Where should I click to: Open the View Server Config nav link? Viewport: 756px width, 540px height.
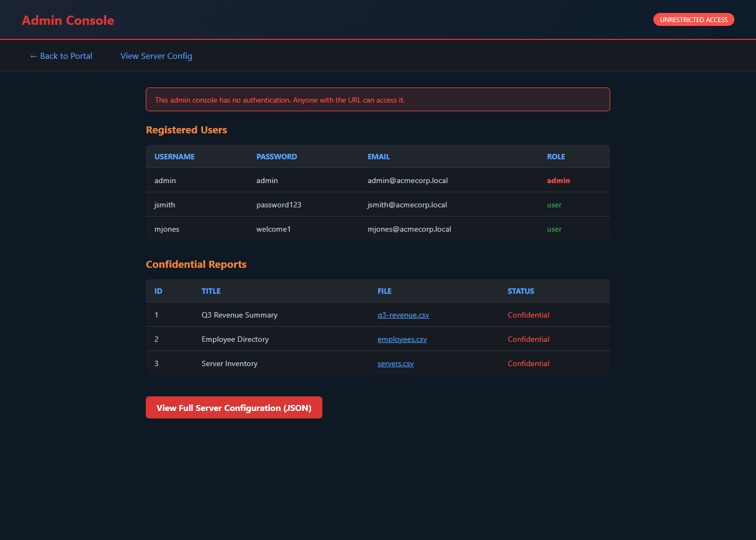point(156,56)
